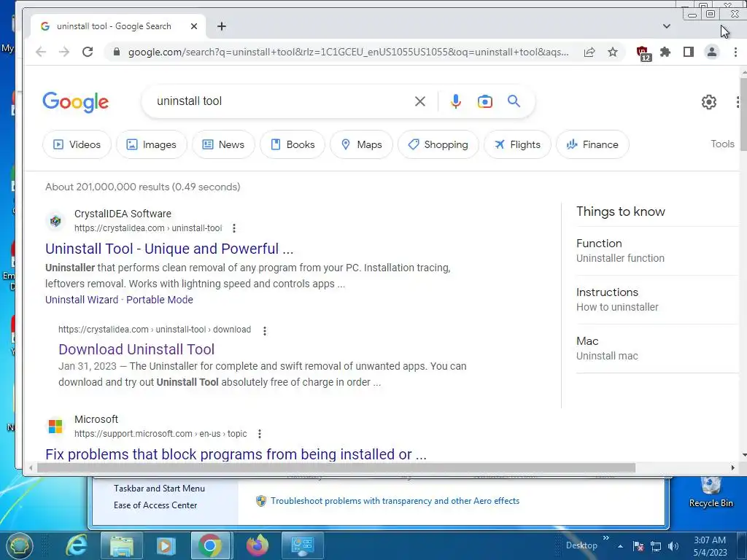The height and width of the screenshot is (560, 747).
Task: Switch to Firefox on the taskbar
Action: pyautogui.click(x=258, y=545)
